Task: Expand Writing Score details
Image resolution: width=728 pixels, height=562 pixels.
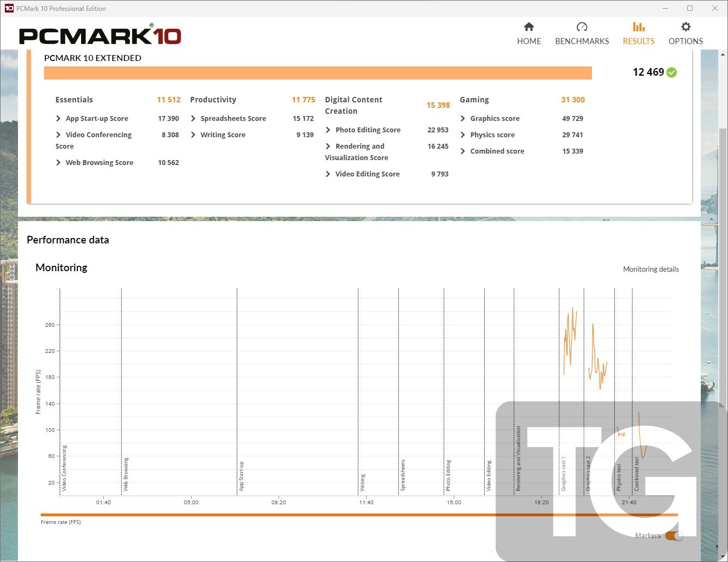Action: (x=193, y=135)
